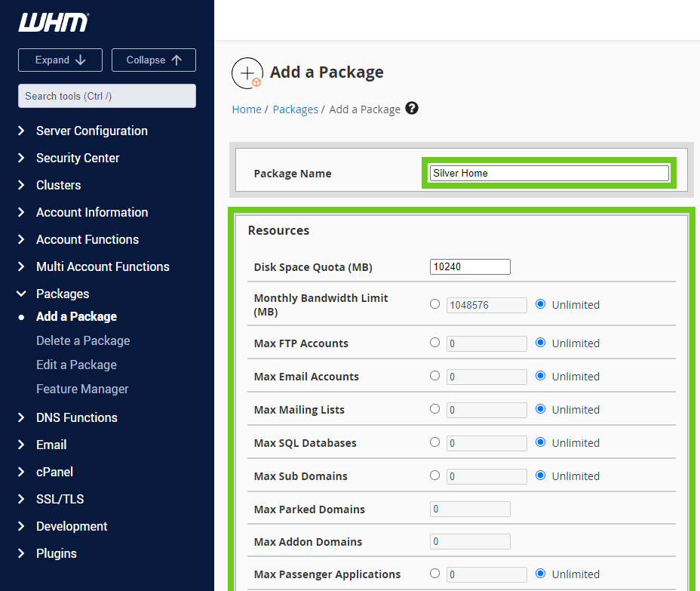Open the Packages breadcrumb link
The image size is (700, 591).
(x=295, y=109)
